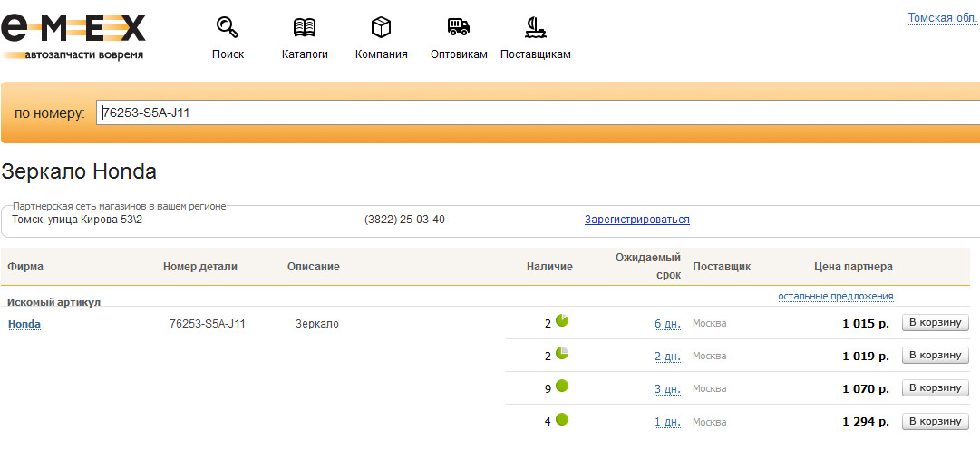This screenshot has height=460, width=980.
Task: Click the Поставщик column header
Action: pyautogui.click(x=722, y=267)
